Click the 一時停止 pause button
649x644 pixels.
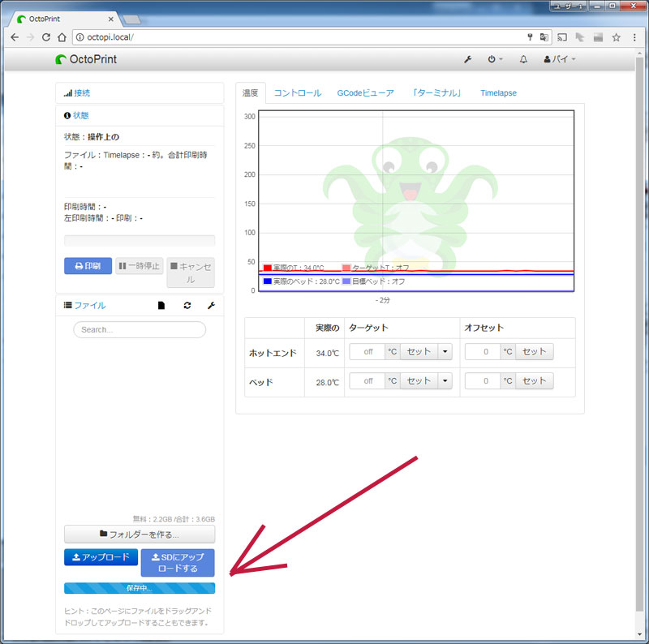(139, 266)
